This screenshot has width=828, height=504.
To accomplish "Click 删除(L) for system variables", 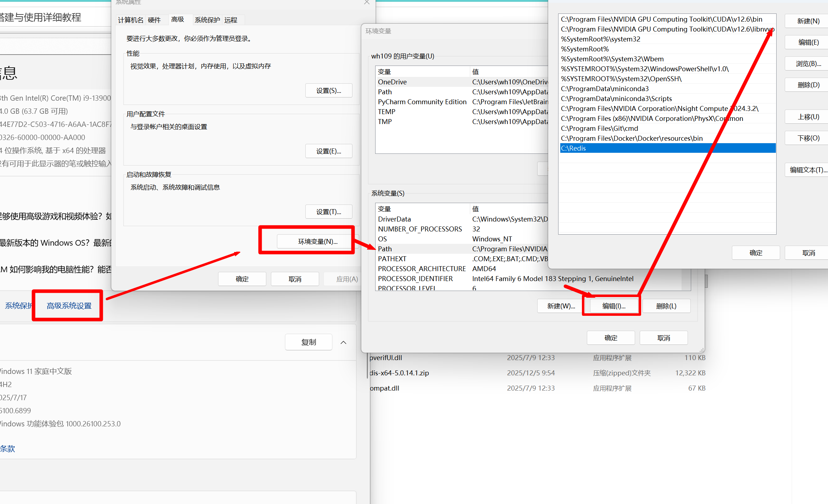I will click(x=666, y=306).
